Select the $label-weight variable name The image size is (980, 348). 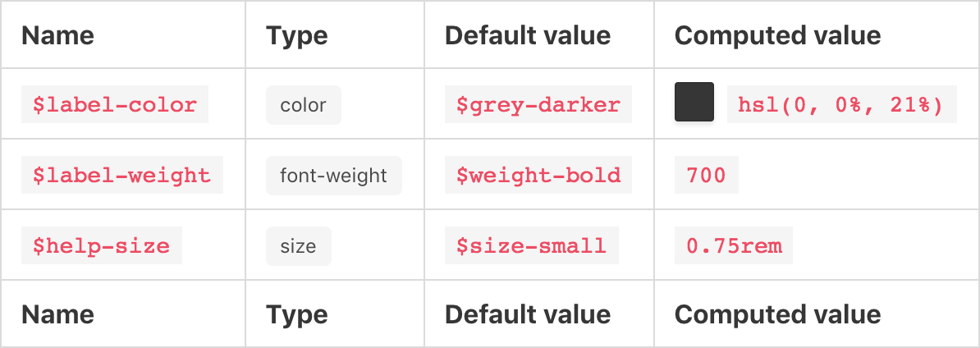122,176
